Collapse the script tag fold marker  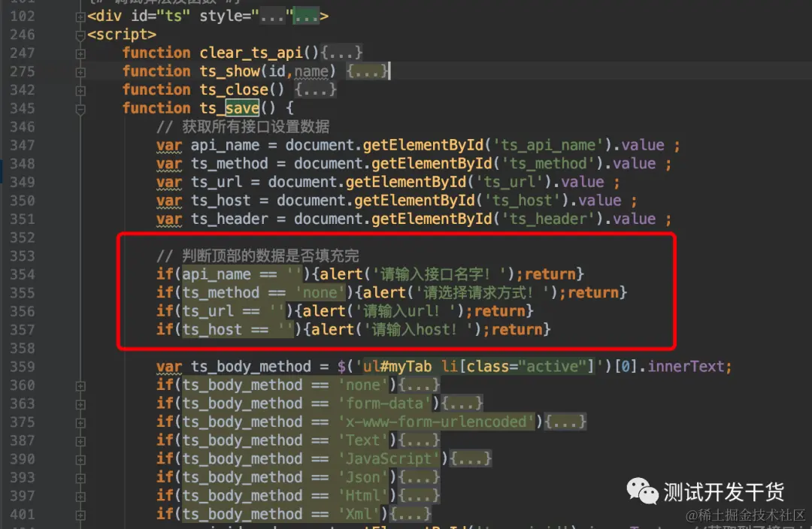click(x=80, y=36)
